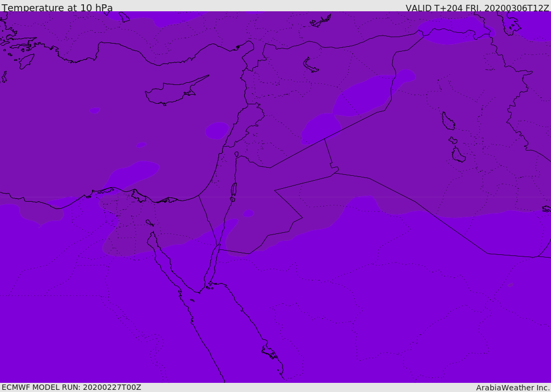Click the ArabiaWeather Inc. credit text
This screenshot has height=392, width=551.
tap(513, 388)
